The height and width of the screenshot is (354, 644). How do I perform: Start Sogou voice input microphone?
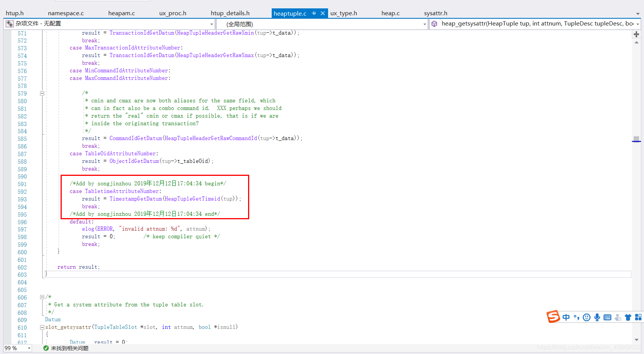pos(597,317)
